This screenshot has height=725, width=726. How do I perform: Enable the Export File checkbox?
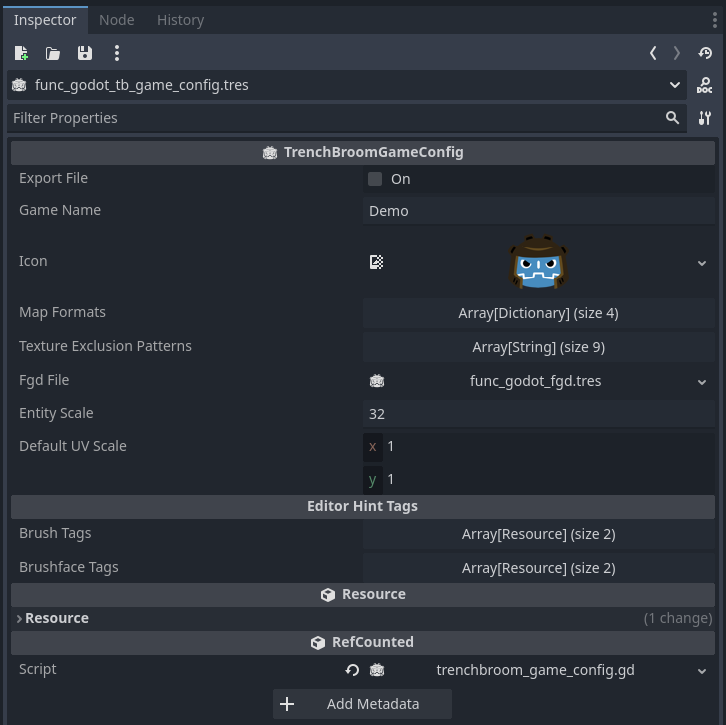pyautogui.click(x=375, y=179)
